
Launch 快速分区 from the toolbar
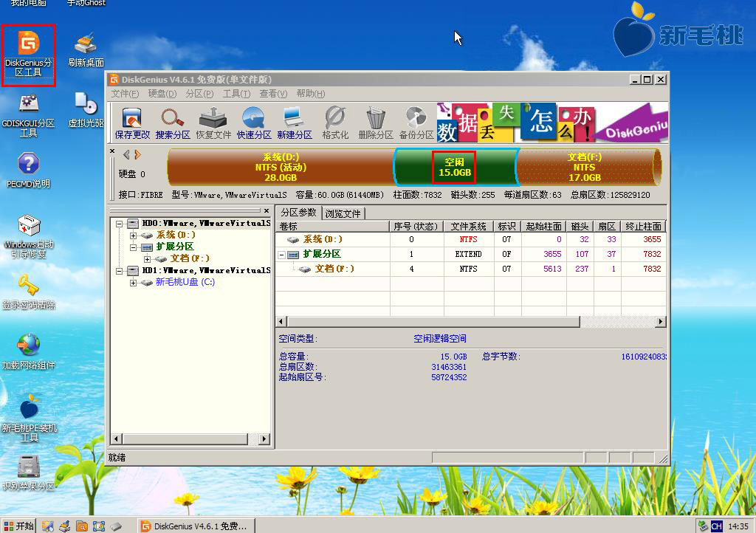pyautogui.click(x=254, y=123)
